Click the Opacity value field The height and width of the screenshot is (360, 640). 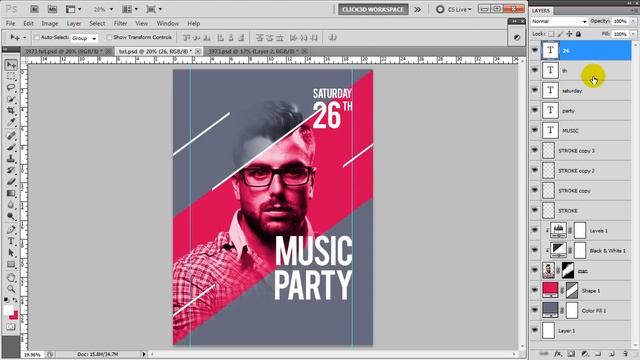620,21
